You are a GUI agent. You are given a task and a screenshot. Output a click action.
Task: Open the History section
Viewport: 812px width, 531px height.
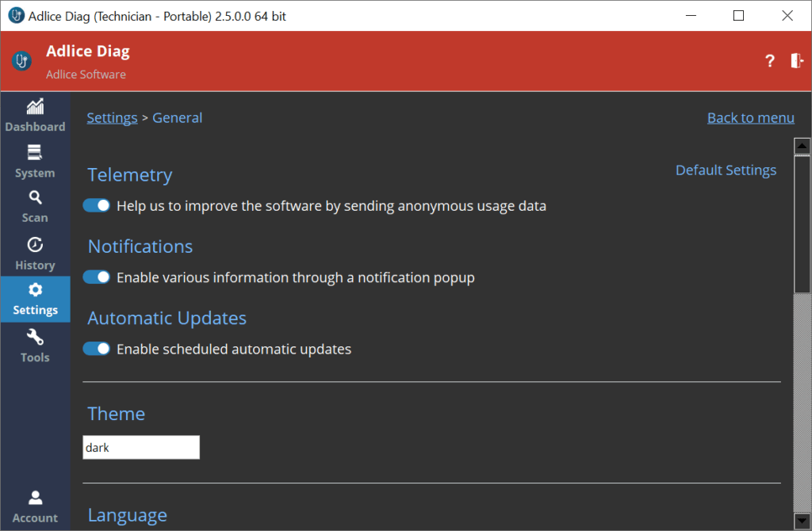tap(35, 254)
